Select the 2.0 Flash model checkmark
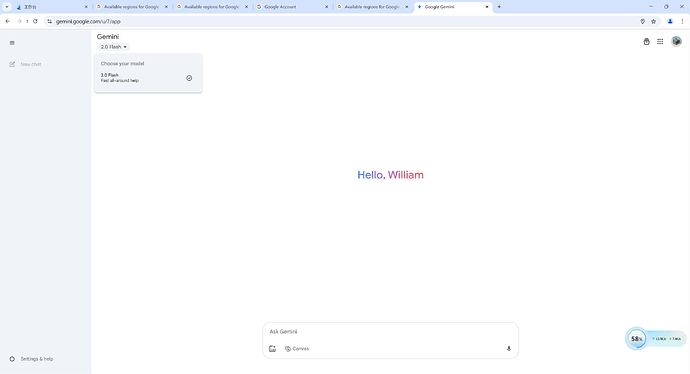This screenshot has width=690, height=374. coord(189,78)
